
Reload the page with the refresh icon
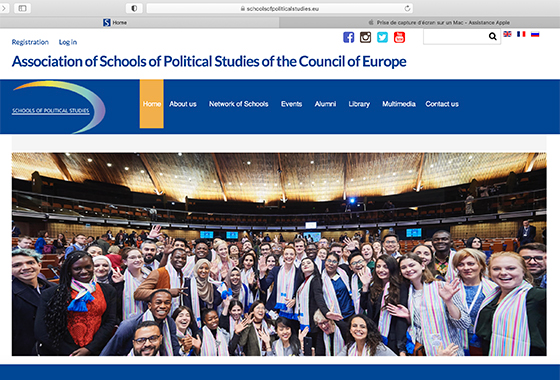coord(407,8)
